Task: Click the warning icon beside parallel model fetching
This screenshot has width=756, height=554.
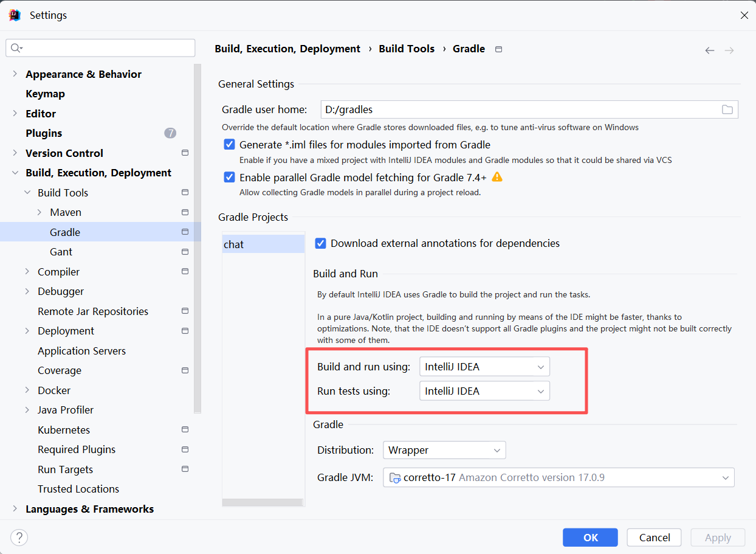Action: pyautogui.click(x=497, y=177)
